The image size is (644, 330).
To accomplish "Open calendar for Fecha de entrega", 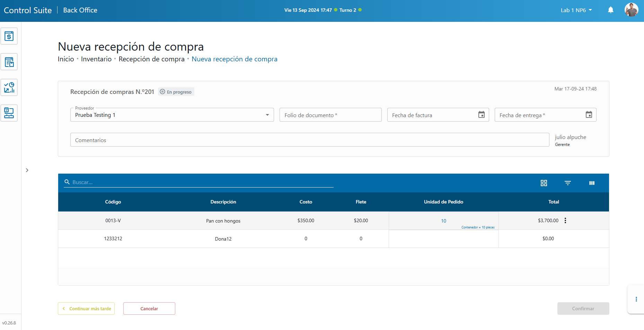I will [x=589, y=115].
